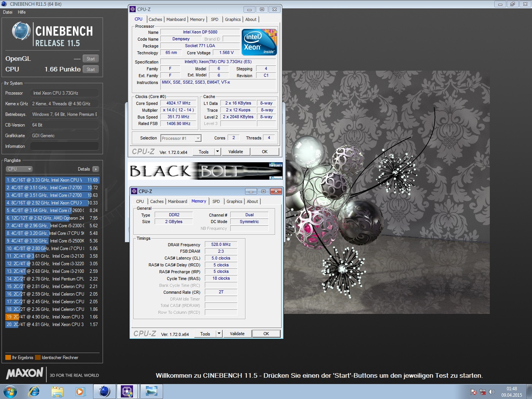Click the volume speaker tray icon

[492, 392]
